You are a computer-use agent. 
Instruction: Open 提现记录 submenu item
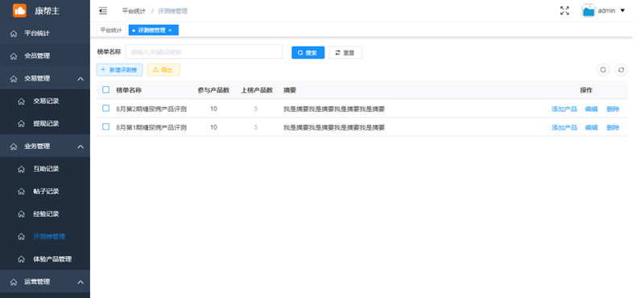(x=45, y=124)
